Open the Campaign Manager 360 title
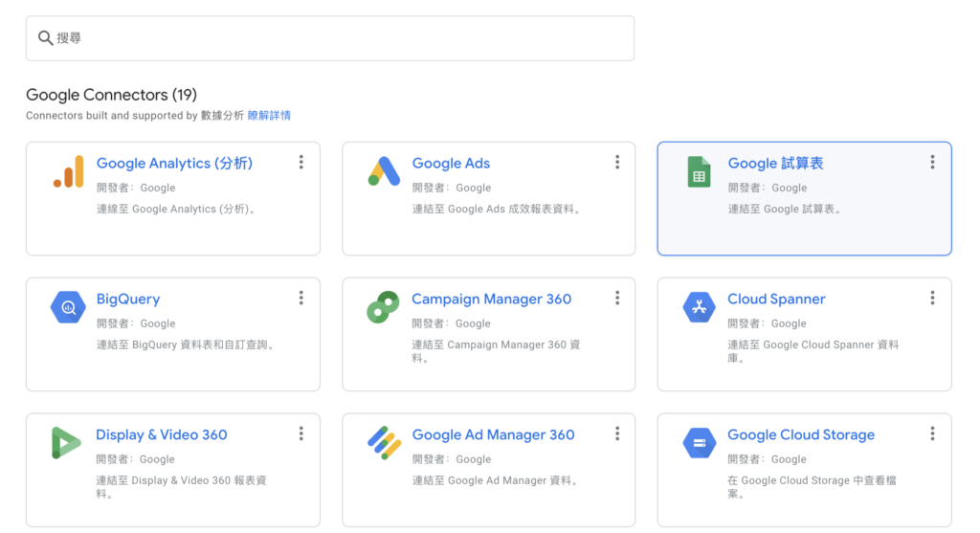The height and width of the screenshot is (533, 980). pos(491,299)
